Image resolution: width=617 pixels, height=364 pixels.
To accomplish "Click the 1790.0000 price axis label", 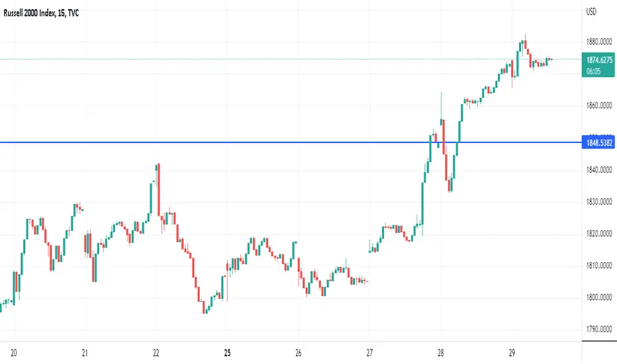I will click(599, 329).
